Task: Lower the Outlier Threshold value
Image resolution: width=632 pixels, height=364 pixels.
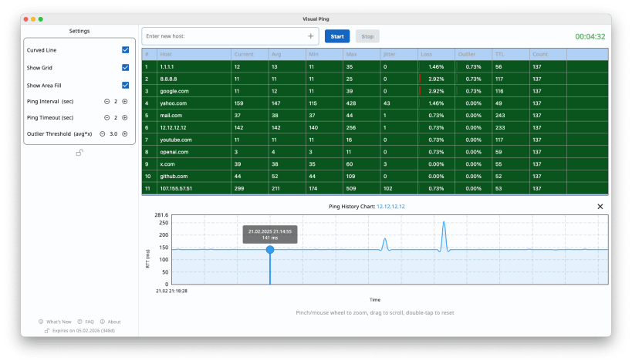Action: [103, 133]
